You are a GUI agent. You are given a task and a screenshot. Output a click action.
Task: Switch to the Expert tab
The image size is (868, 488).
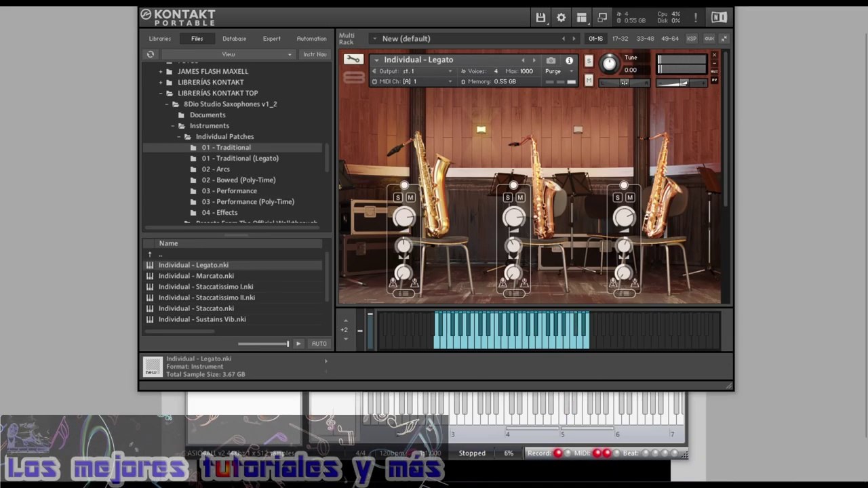[x=272, y=39]
